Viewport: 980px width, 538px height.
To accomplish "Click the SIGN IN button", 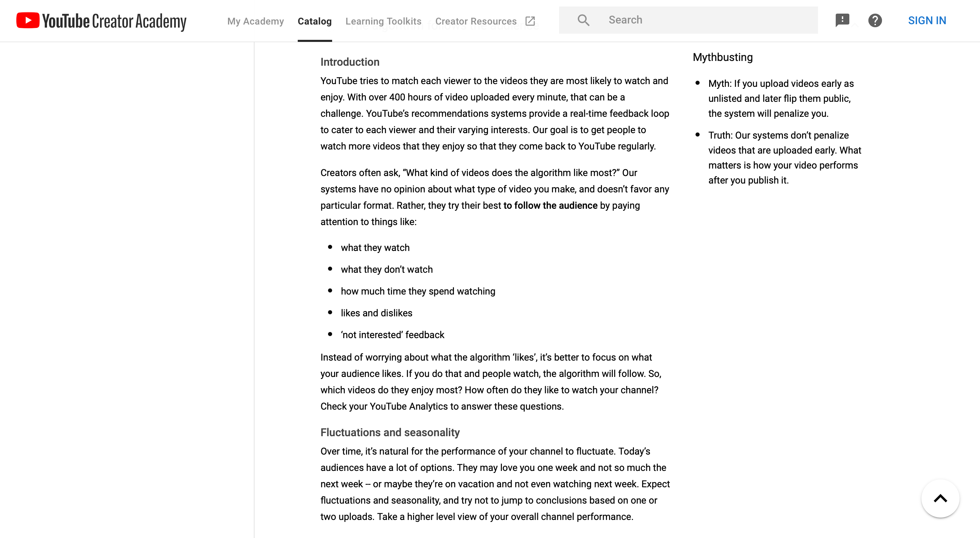I will click(927, 20).
